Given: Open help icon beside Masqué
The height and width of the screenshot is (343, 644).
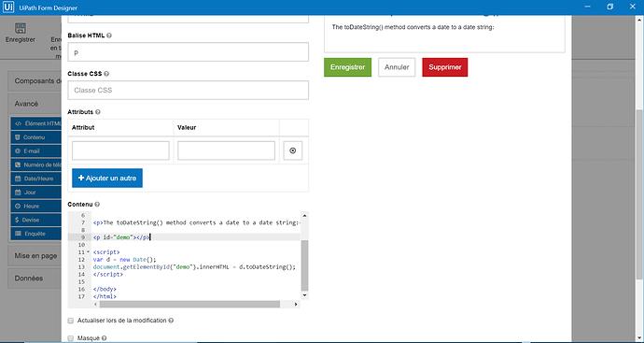Looking at the screenshot, I should 105,338.
